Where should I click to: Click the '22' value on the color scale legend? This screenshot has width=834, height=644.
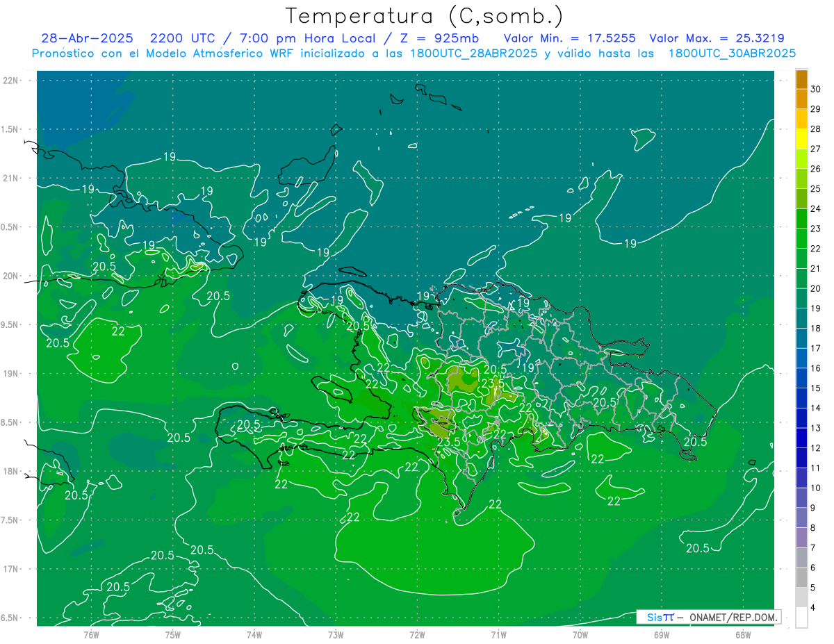[x=817, y=249]
